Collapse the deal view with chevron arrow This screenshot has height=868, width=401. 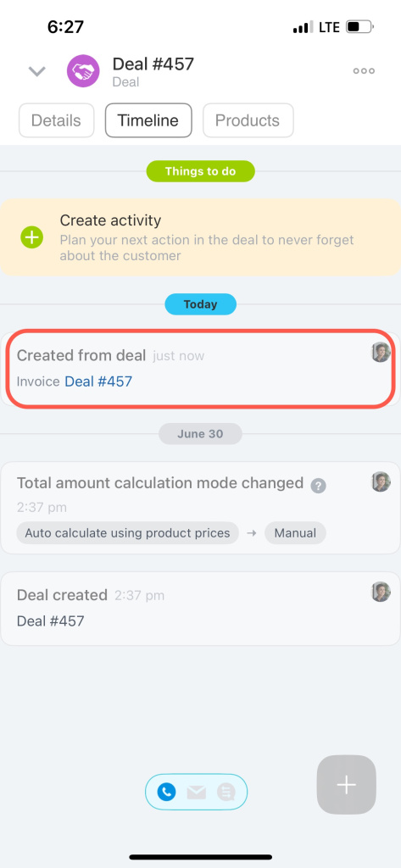click(x=36, y=71)
